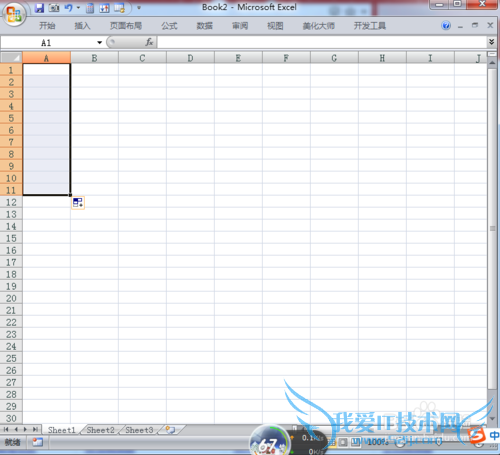
Task: Click cell C5
Action: click(x=142, y=118)
